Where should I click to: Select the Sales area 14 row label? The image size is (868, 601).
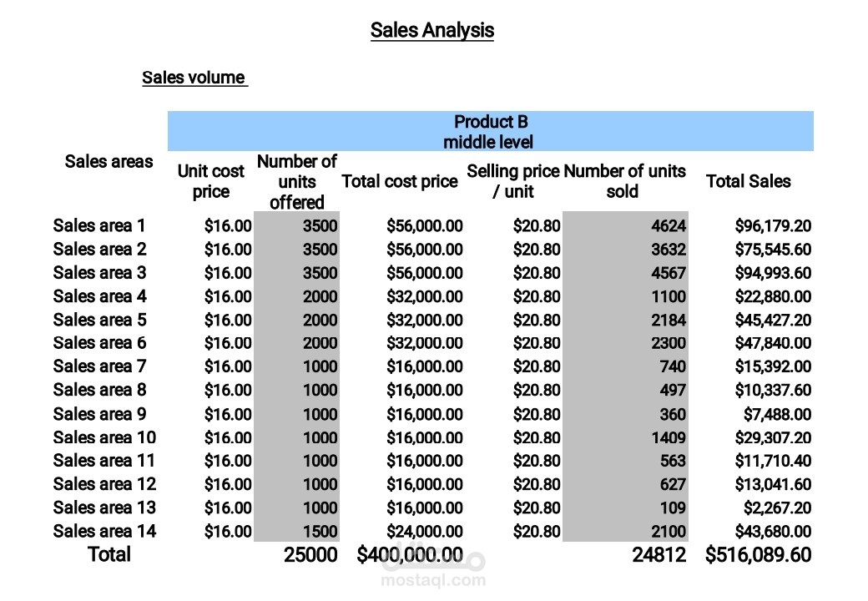pyautogui.click(x=104, y=531)
